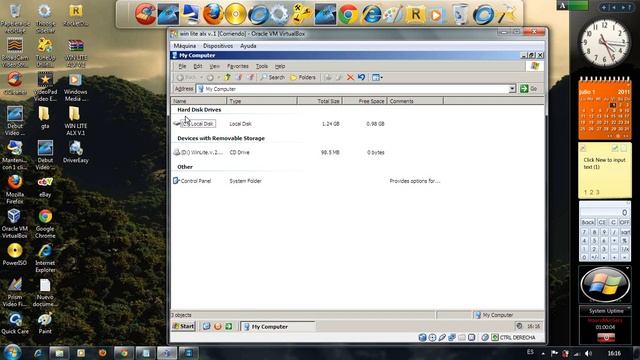This screenshot has height=360, width=640.
Task: Open the Edit menu in My Computer
Action: 198,66
